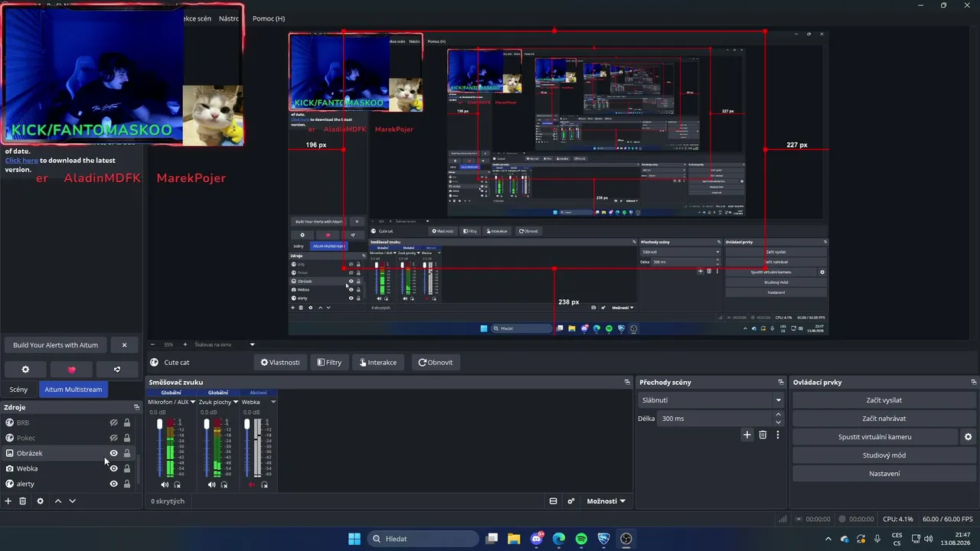This screenshot has width=980, height=551.
Task: Open the Aitum settings gear
Action: pos(25,370)
